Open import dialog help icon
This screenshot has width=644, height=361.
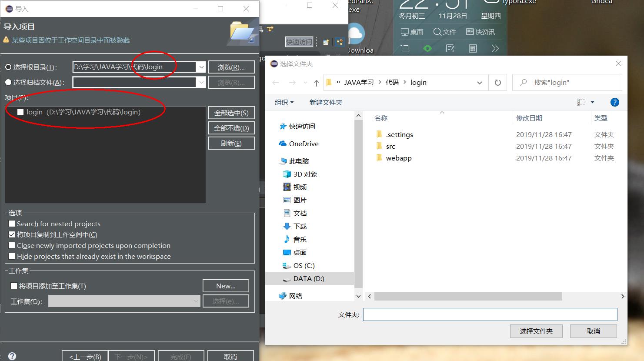[12, 356]
